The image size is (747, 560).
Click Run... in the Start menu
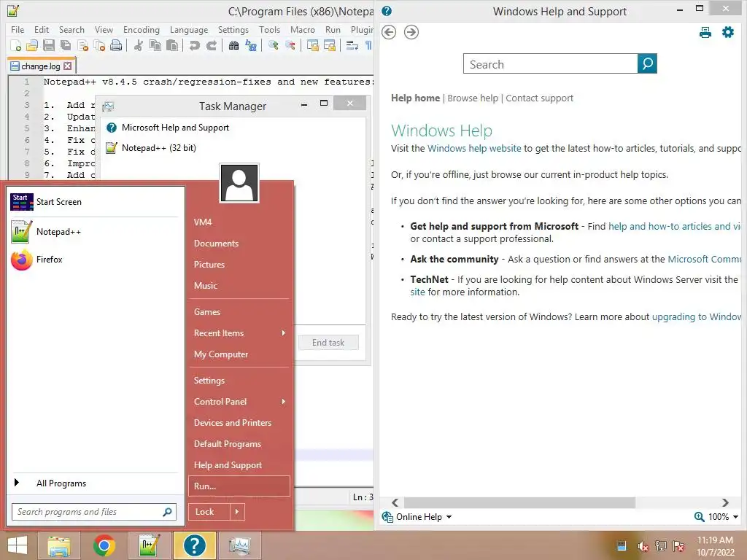[x=239, y=486]
